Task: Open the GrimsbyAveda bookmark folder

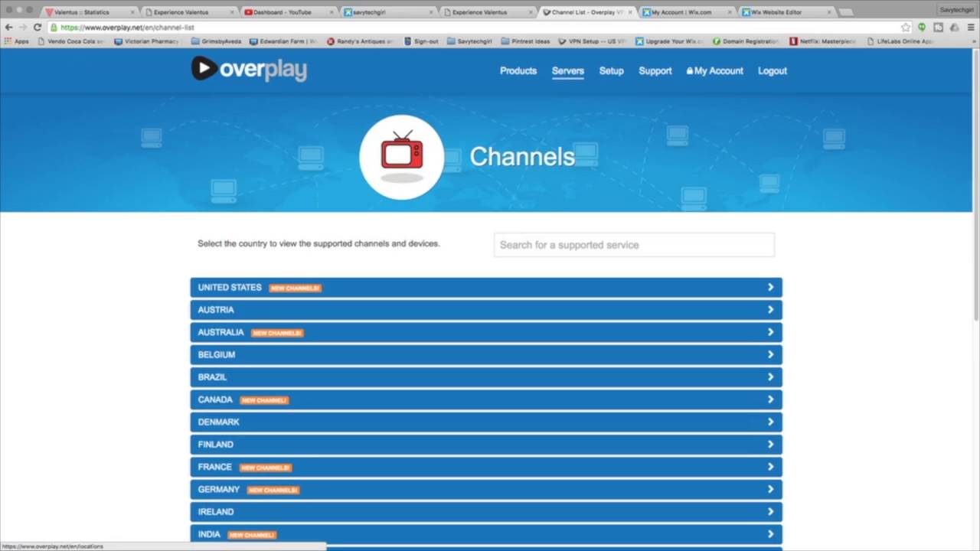Action: click(216, 41)
